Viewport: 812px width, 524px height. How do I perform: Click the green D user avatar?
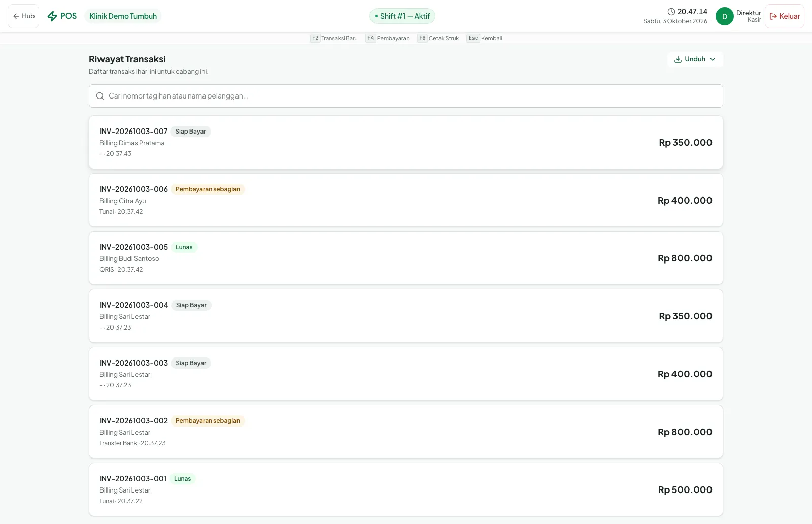click(725, 16)
